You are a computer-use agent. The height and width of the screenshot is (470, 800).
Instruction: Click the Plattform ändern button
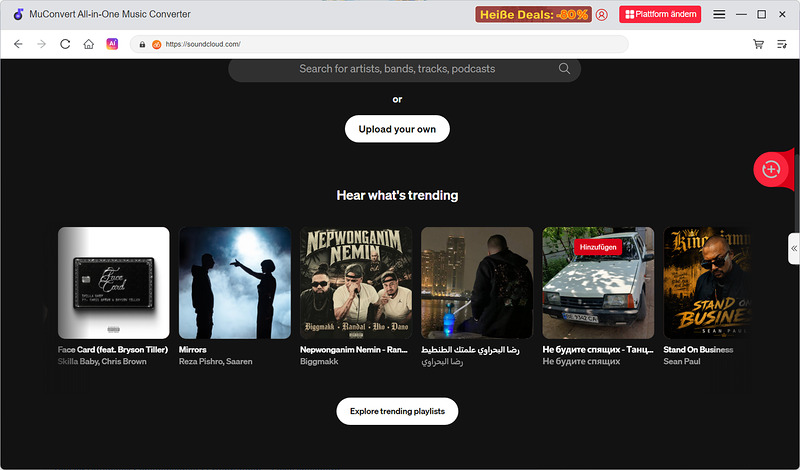[x=660, y=14]
